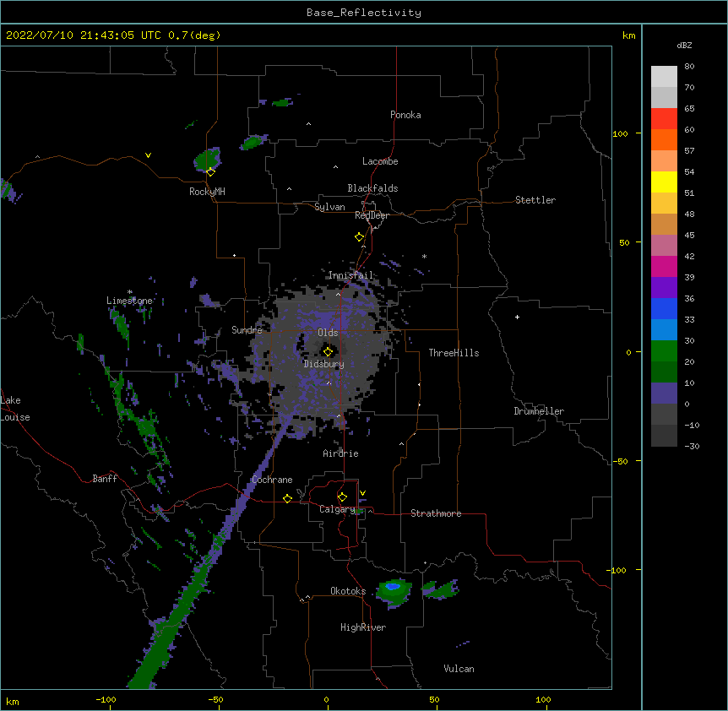This screenshot has width=728, height=711.
Task: Click the asterisk marker above the Limestone label
Action: [x=130, y=292]
